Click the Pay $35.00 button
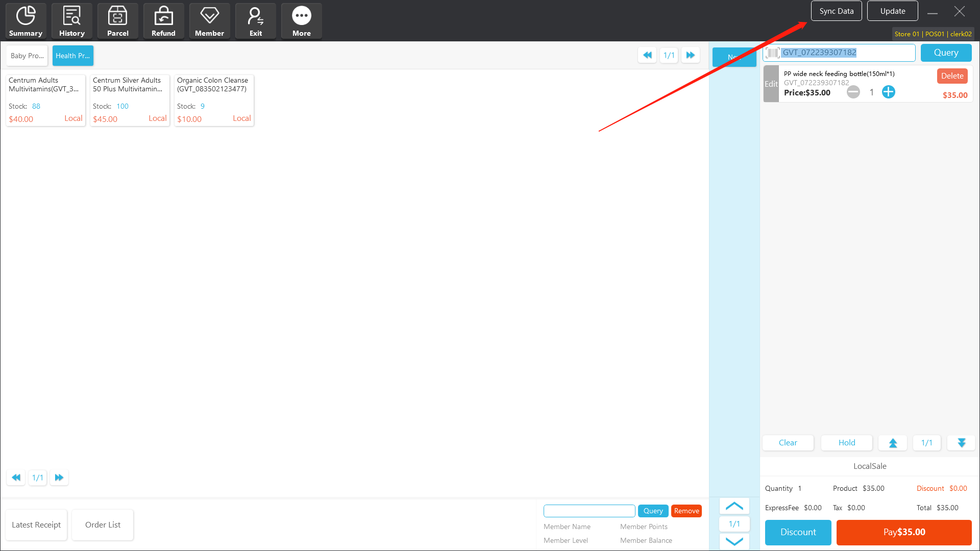 (x=903, y=532)
